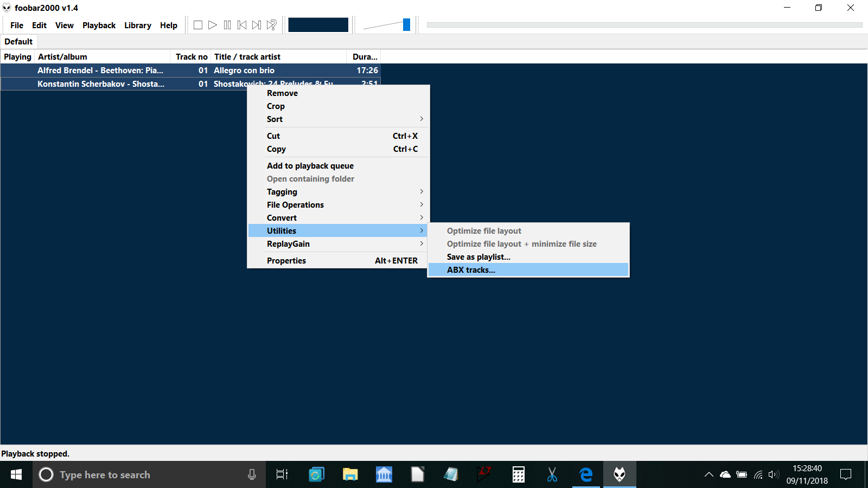Choose Cut from context menu

[339, 136]
